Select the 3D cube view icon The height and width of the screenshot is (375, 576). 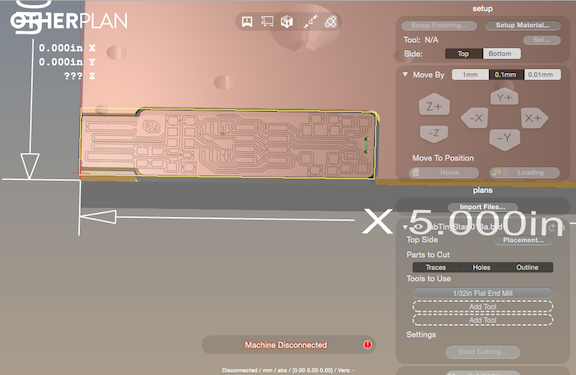pos(287,22)
